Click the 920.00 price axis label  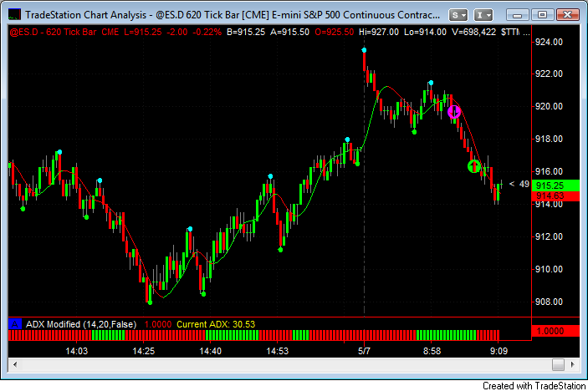549,106
